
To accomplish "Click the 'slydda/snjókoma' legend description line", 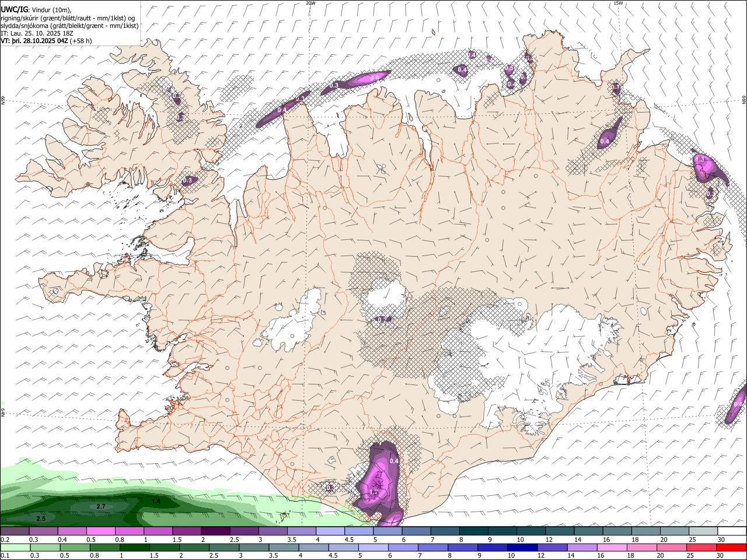I will (x=69, y=26).
